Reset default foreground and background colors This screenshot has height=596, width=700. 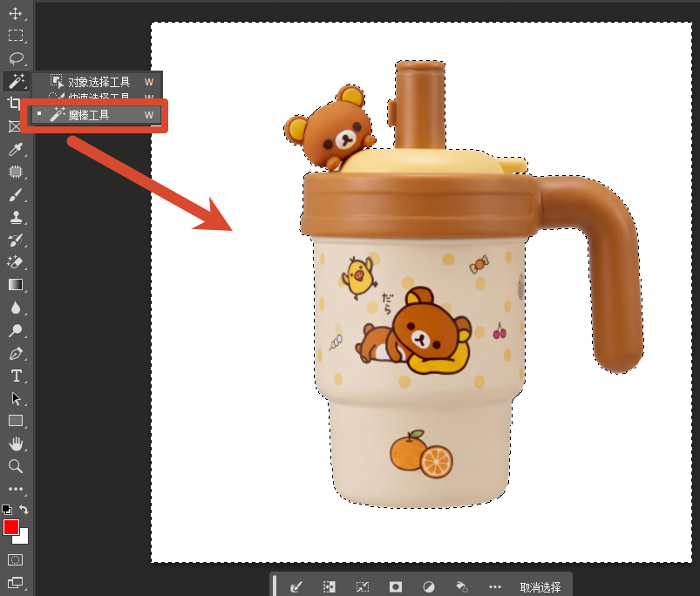(7, 510)
